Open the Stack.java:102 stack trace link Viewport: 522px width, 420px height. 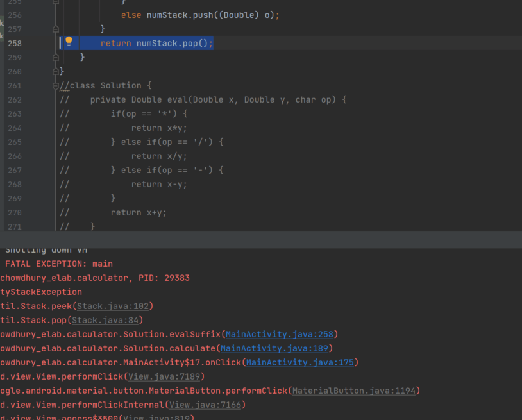[x=114, y=306]
